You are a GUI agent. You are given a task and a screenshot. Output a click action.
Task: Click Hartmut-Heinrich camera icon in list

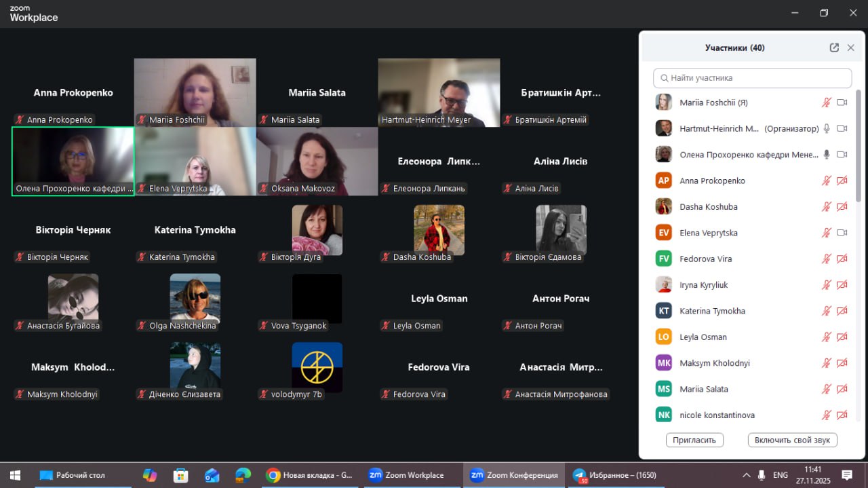click(x=842, y=128)
